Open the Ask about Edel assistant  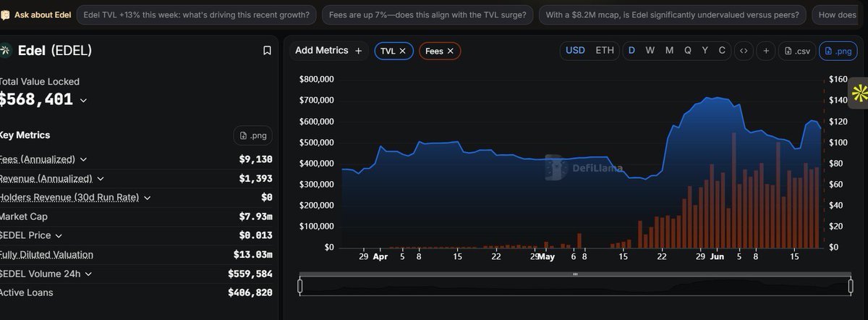click(x=35, y=14)
